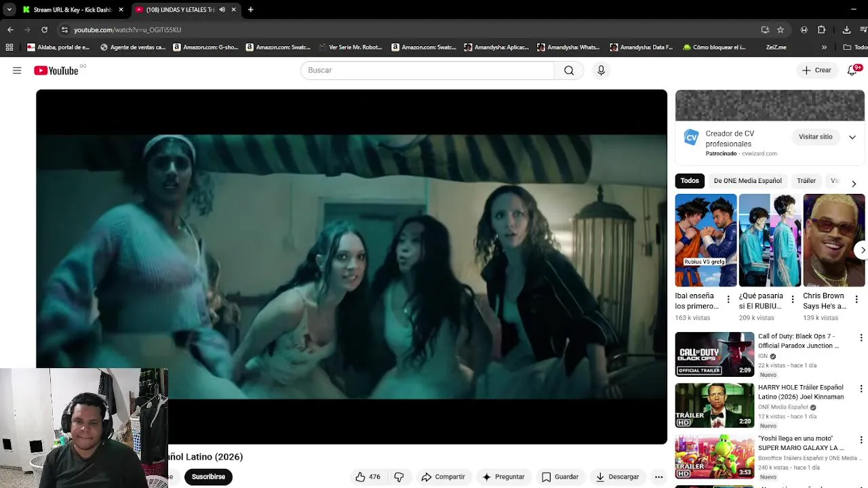Screen dimensions: 868x488
Task: Reload the page in the browser
Action: [x=44, y=30]
